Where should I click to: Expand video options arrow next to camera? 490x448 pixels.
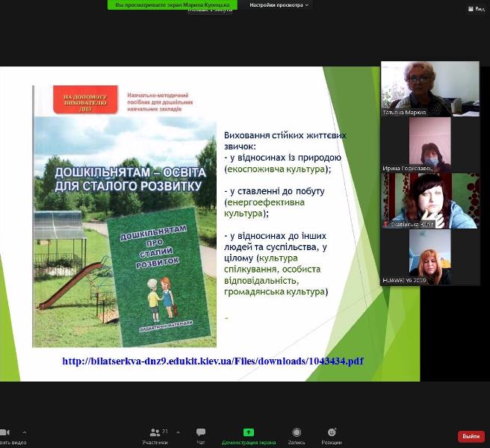coord(24,432)
